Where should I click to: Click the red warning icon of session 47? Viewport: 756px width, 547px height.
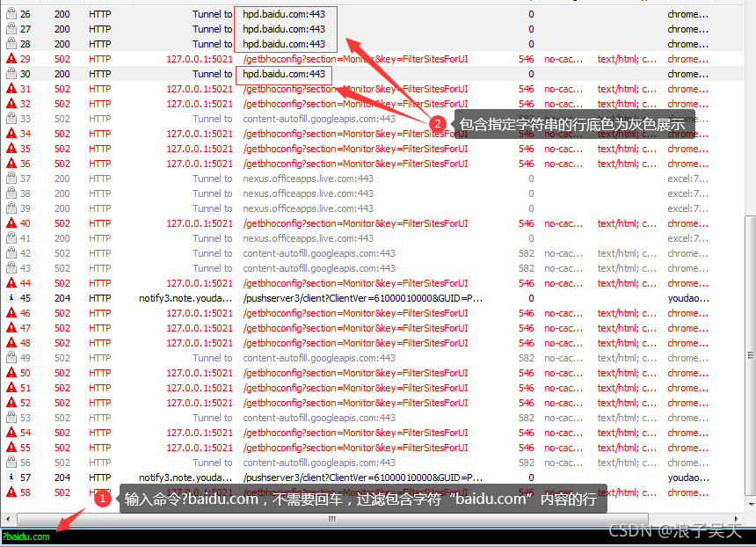point(11,327)
